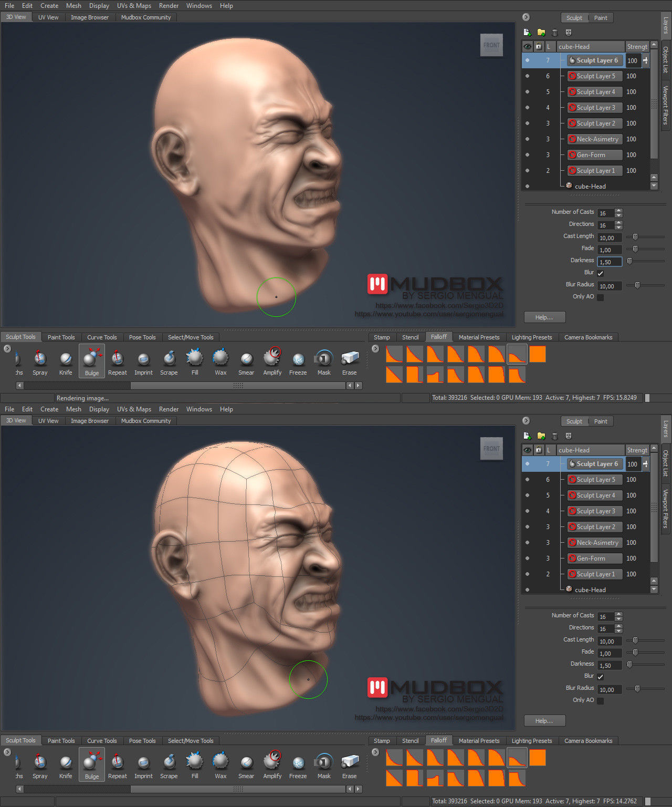
Task: Toggle visibility of Sculpt Layer 4 in bottom window
Action: pos(527,495)
